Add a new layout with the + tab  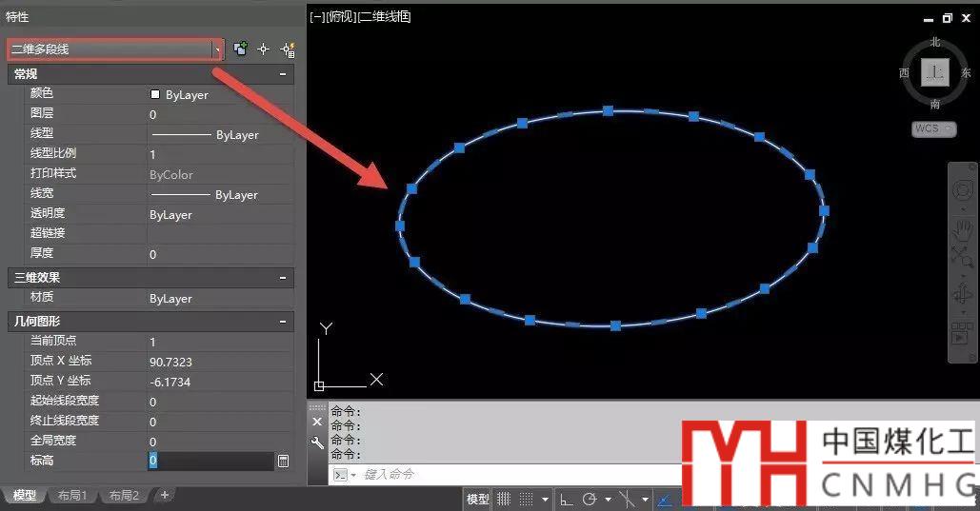[165, 496]
